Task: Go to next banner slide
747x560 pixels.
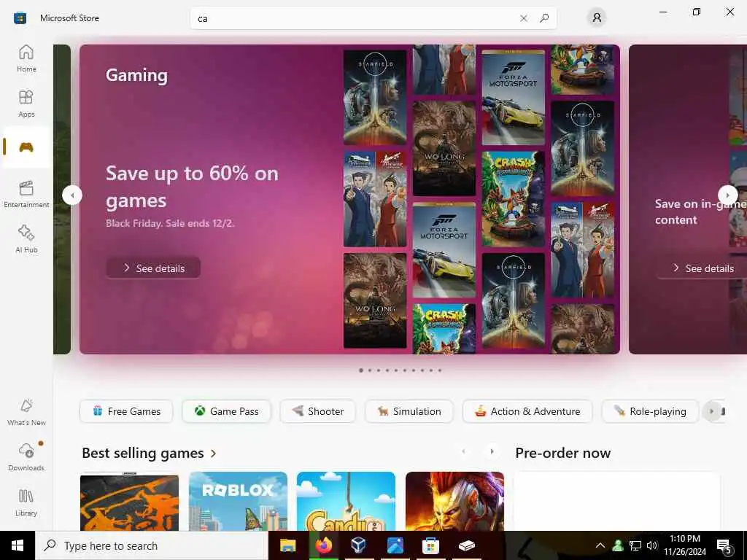Action: (727, 195)
